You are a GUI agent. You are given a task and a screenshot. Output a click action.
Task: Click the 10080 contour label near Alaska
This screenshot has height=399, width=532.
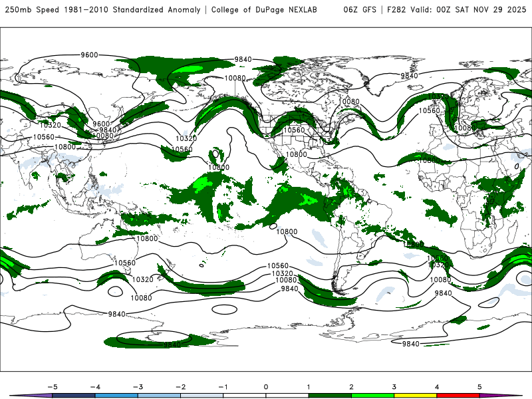coord(235,78)
